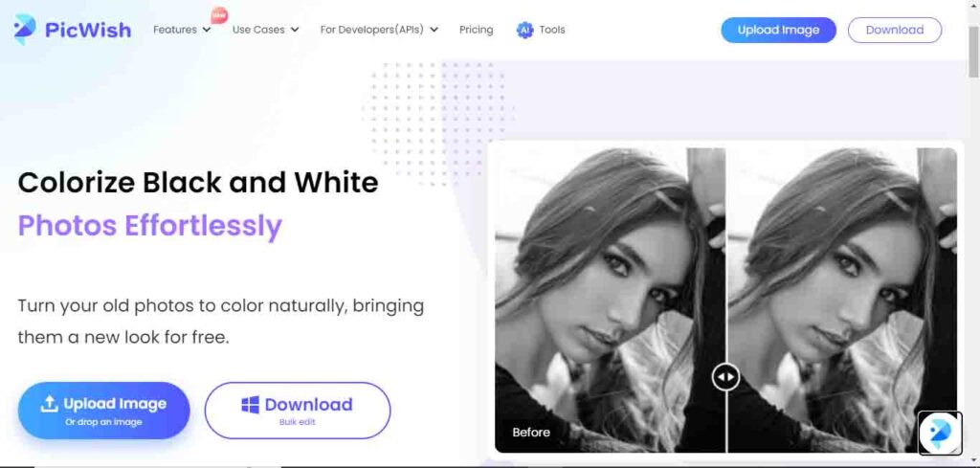Open the Tools menu item
Screen dimensions: 980x468
[552, 30]
